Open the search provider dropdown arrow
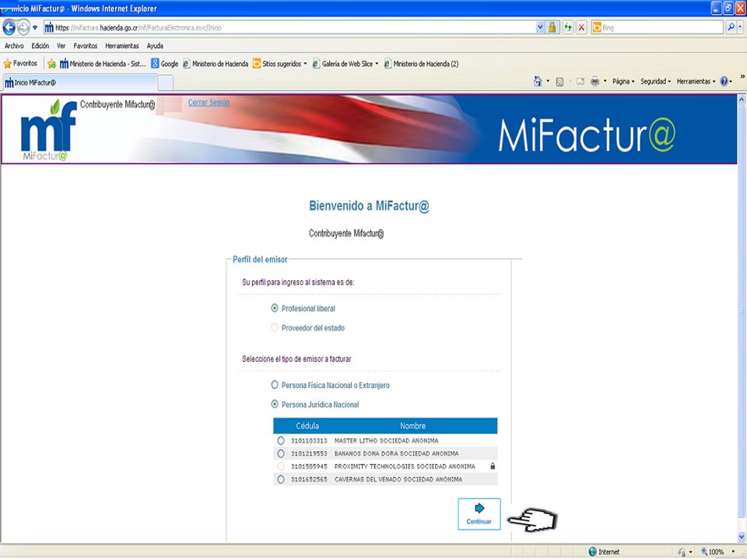747x560 pixels. click(x=741, y=28)
